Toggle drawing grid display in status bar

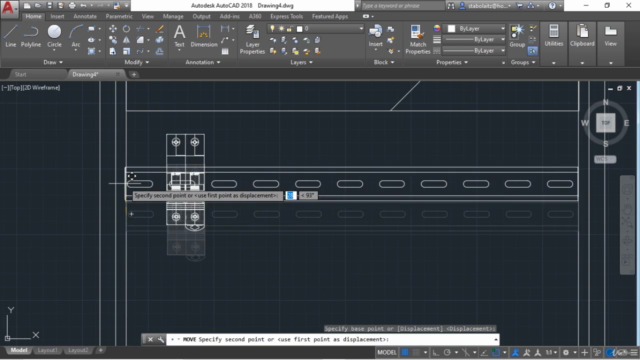405,352
